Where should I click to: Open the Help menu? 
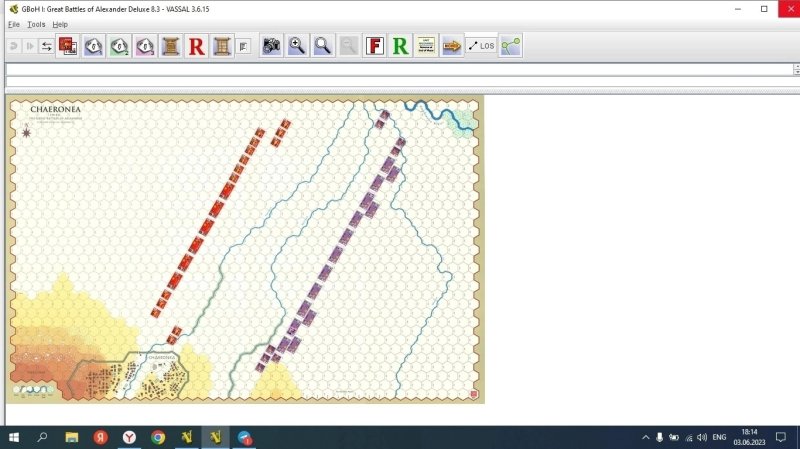click(x=60, y=24)
